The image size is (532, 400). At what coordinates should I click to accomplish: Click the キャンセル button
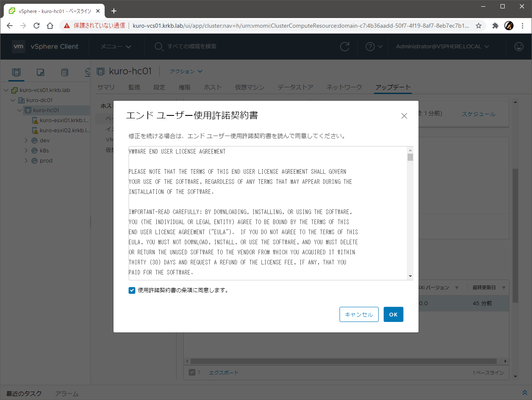[359, 314]
